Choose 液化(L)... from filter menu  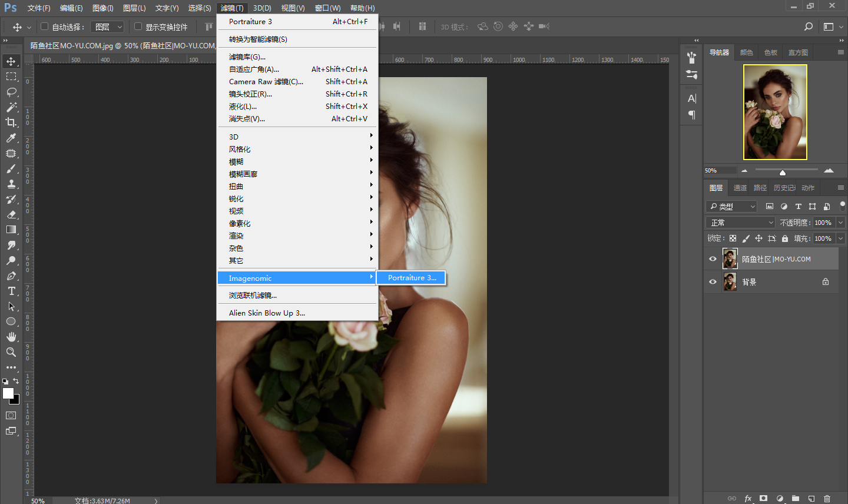(297, 107)
